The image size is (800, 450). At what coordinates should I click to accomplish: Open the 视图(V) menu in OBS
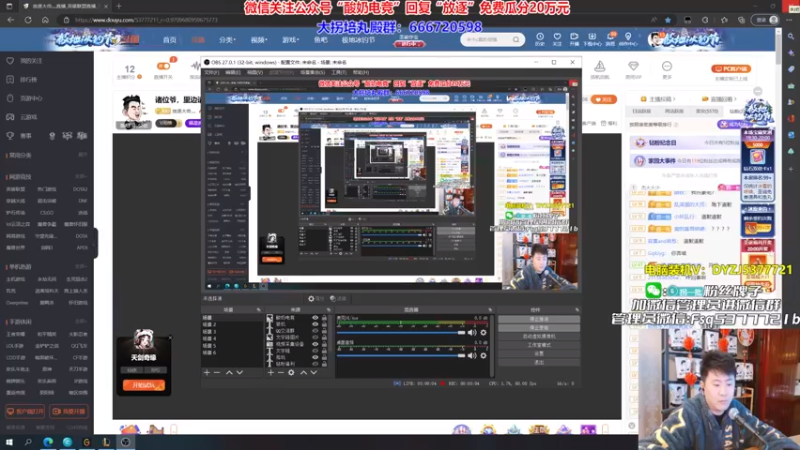pyautogui.click(x=255, y=72)
